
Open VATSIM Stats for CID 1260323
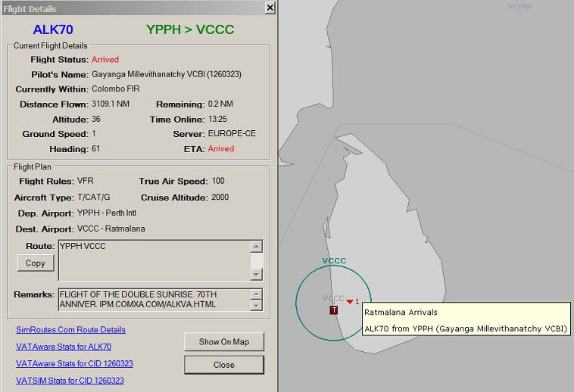point(70,381)
